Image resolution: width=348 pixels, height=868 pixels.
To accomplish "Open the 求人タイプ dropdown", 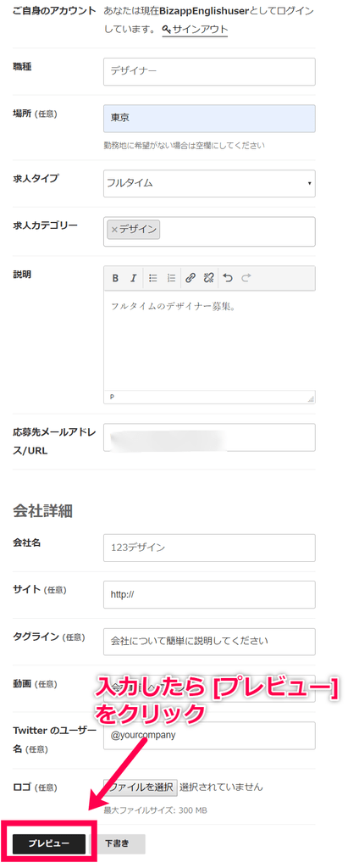I will 209,183.
